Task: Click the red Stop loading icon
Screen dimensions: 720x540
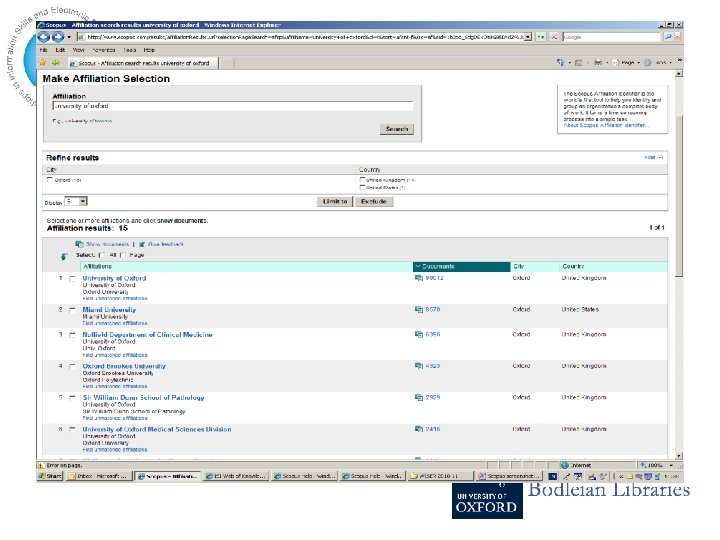Action: [x=554, y=37]
